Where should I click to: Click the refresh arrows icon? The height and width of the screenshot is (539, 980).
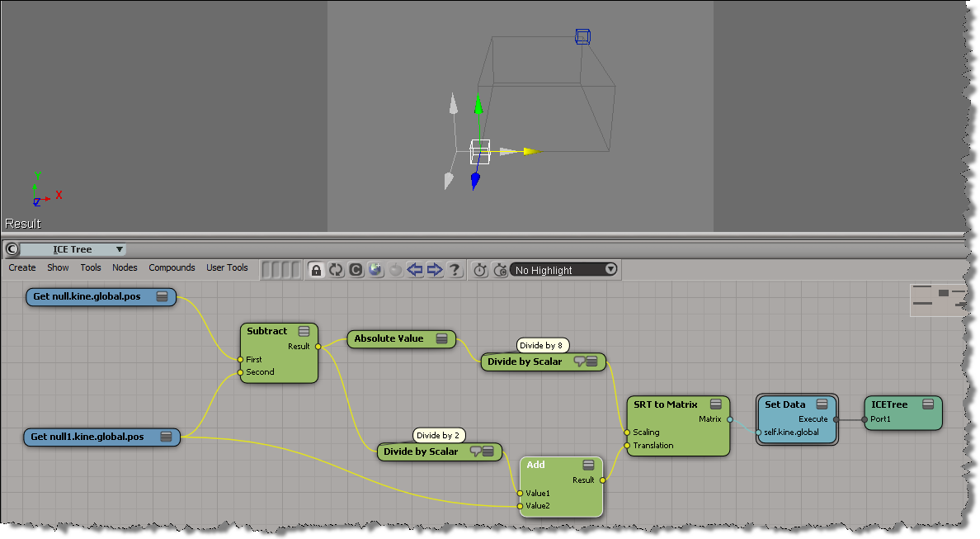coord(336,270)
